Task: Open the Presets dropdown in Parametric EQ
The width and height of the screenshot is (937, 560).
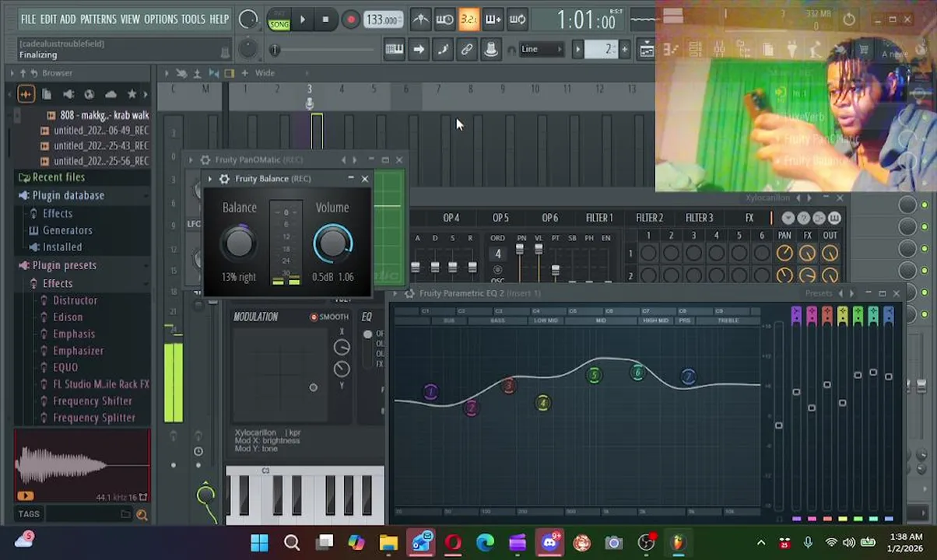Action: click(818, 293)
